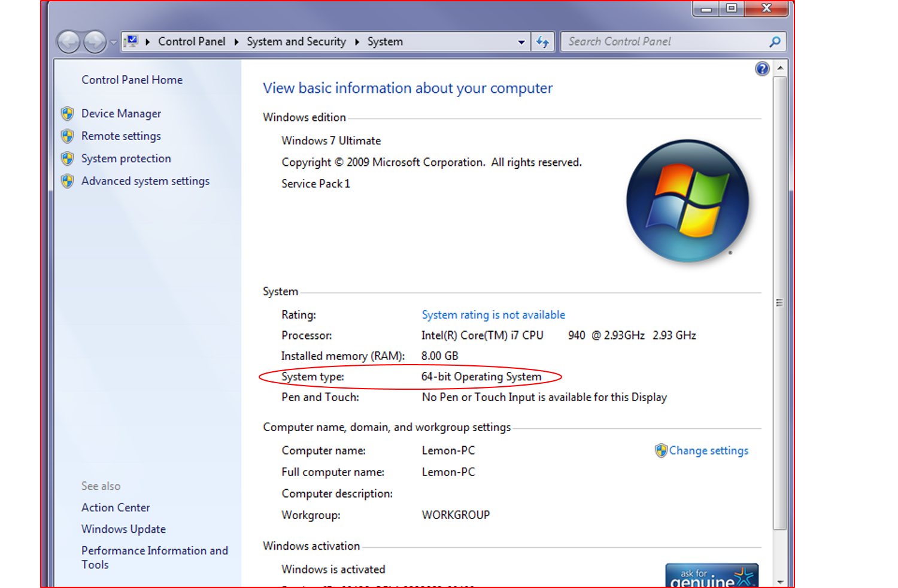Open recent pages dropdown next to Forward
The width and height of the screenshot is (898, 588).
113,43
